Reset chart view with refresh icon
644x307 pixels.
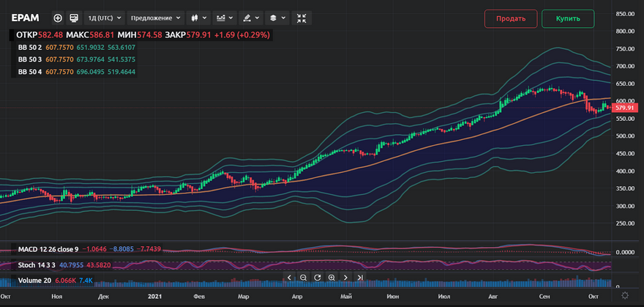(317, 278)
